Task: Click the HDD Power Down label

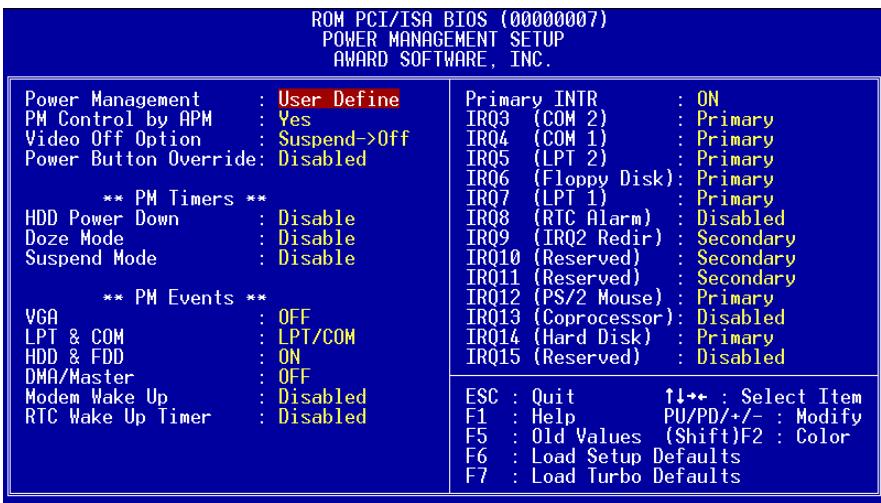Action: [x=102, y=218]
